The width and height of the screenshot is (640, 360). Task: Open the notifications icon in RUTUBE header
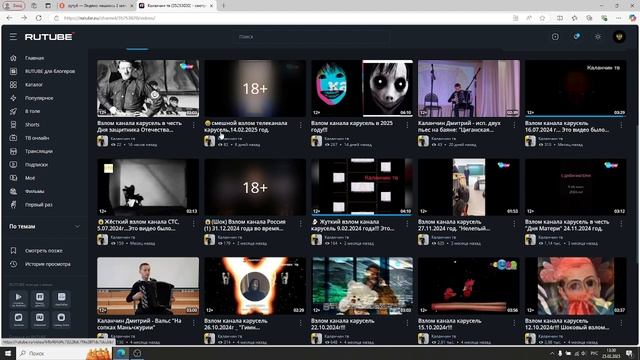tap(577, 37)
